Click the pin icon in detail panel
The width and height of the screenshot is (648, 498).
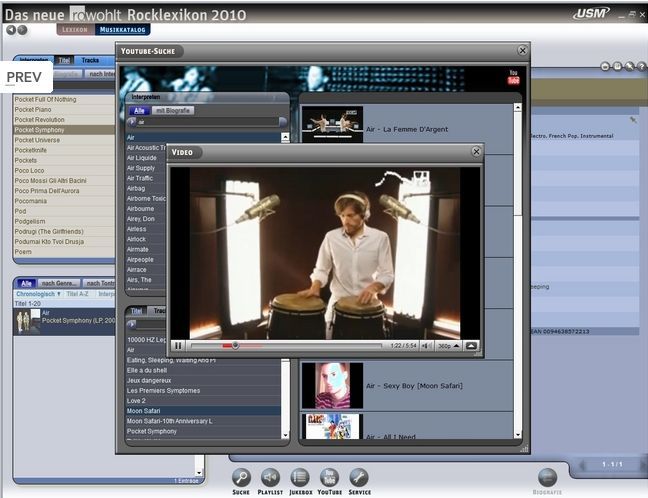point(633,120)
